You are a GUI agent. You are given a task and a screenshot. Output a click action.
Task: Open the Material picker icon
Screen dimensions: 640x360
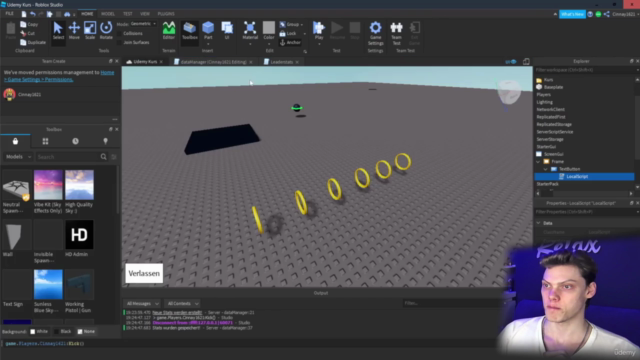click(x=250, y=28)
